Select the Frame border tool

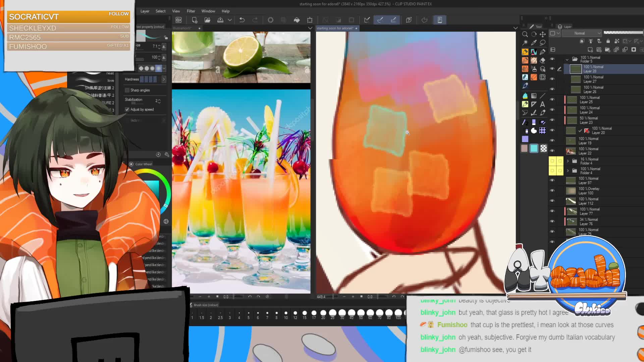point(542,78)
